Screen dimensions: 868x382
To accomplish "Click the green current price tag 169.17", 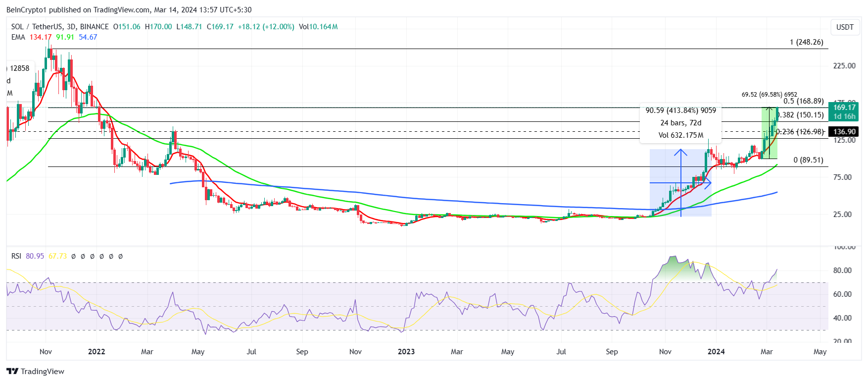I will click(x=844, y=108).
